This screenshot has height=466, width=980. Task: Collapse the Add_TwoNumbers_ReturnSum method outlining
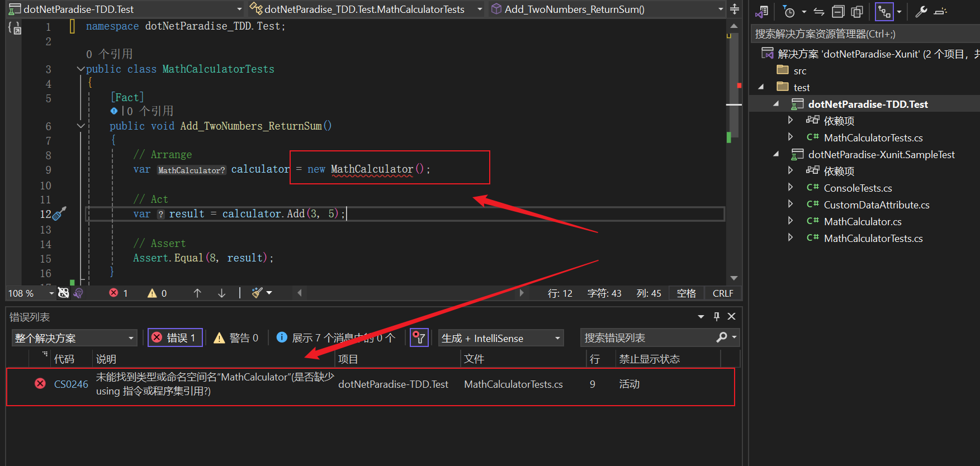tap(81, 126)
